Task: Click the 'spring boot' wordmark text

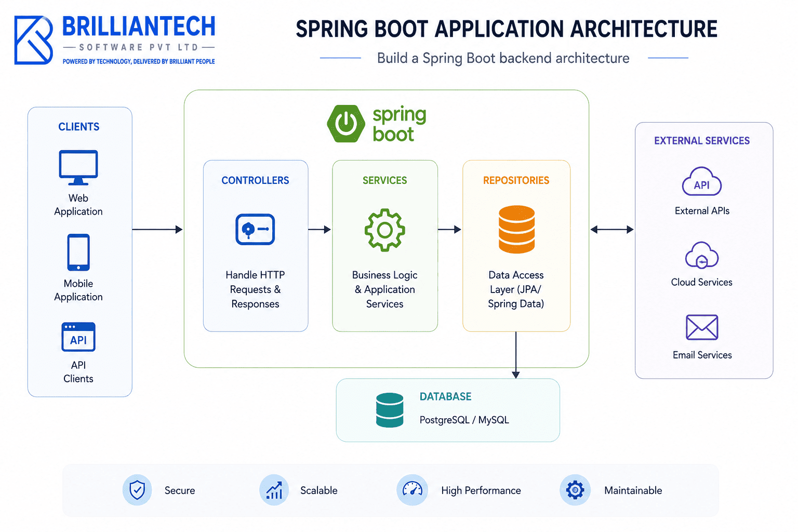Action: pyautogui.click(x=400, y=124)
